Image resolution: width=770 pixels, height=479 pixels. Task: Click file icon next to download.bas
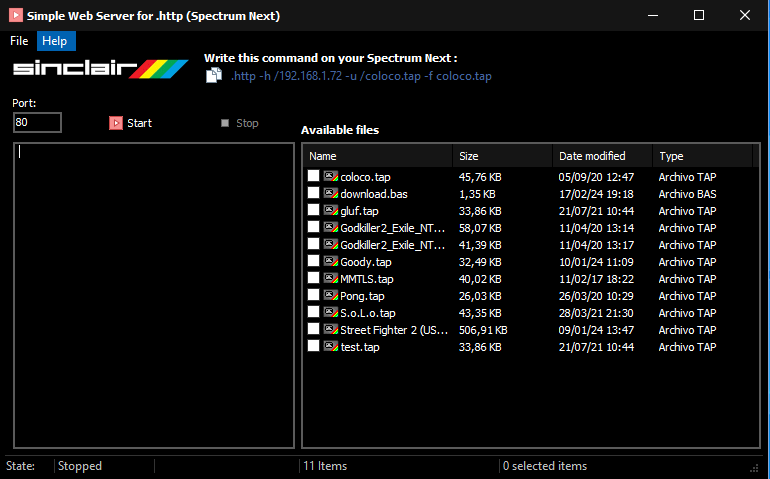(x=331, y=193)
